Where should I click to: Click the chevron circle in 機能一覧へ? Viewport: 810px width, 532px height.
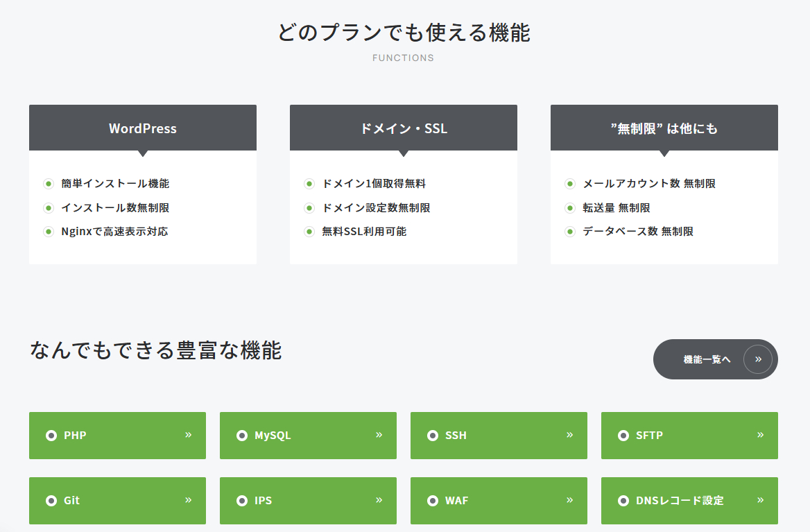pyautogui.click(x=758, y=359)
